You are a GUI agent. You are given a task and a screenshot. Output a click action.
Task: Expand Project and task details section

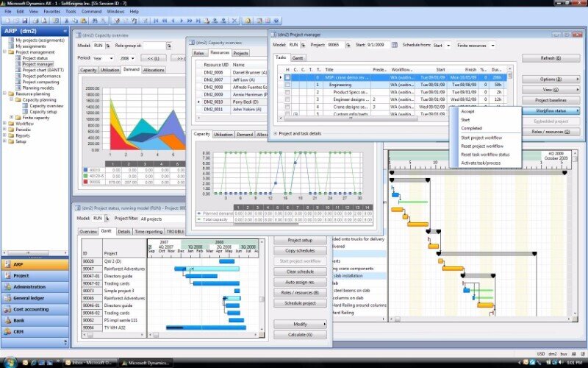click(x=276, y=133)
